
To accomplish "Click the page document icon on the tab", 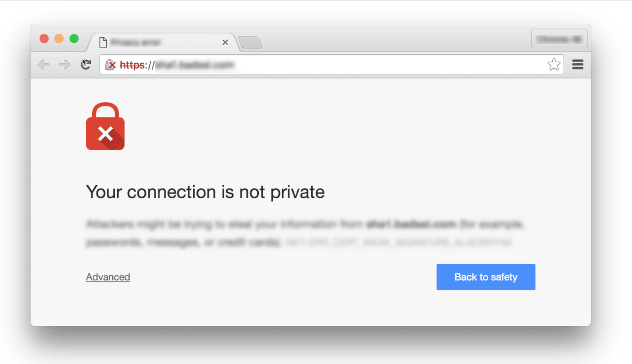I will (104, 42).
